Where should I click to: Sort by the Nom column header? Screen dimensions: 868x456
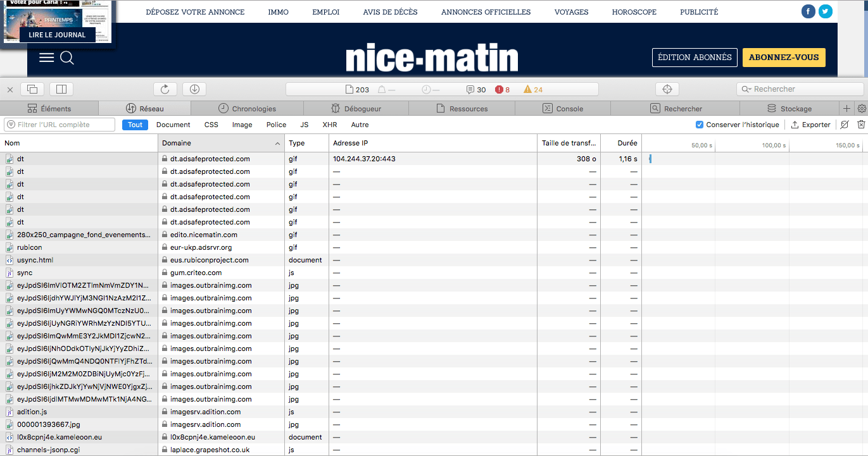pos(79,143)
